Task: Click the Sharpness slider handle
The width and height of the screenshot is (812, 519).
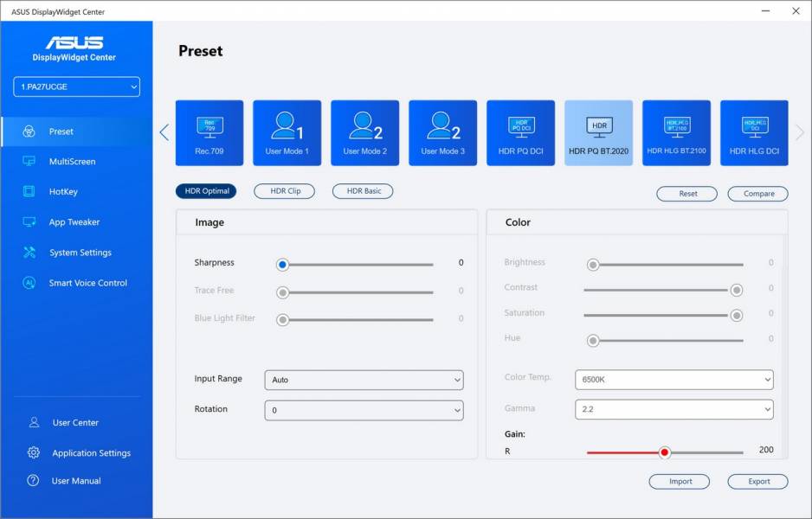Action: [282, 264]
